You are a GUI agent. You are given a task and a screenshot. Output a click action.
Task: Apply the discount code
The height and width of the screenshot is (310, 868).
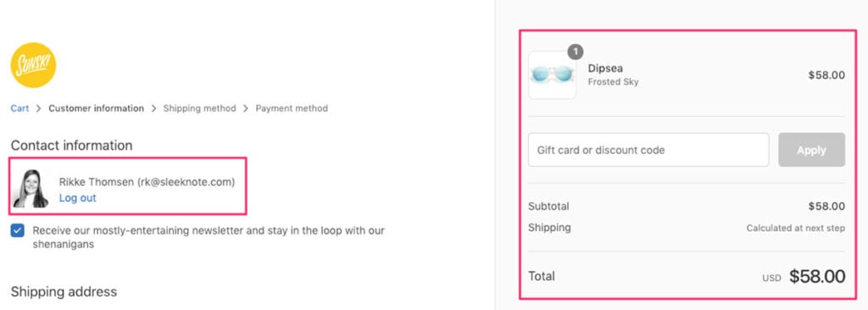point(811,150)
